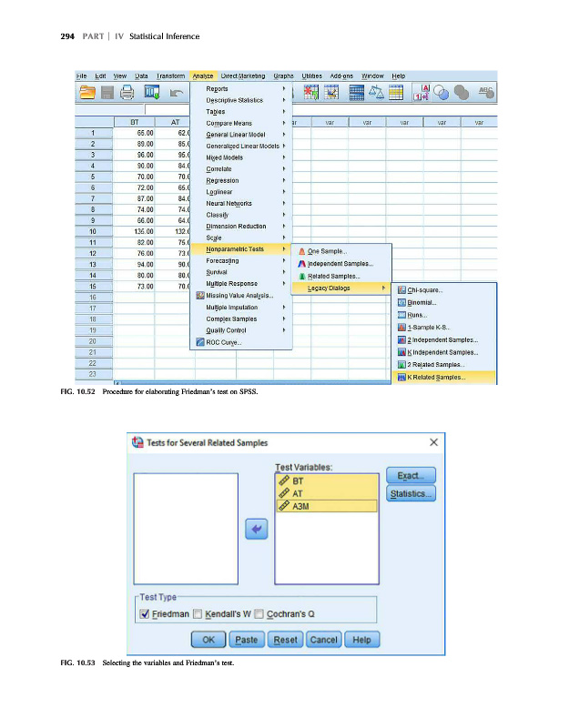Click the Recall recent dialogs toolbar icon
Screen dimensions: 569x728
(x=150, y=93)
